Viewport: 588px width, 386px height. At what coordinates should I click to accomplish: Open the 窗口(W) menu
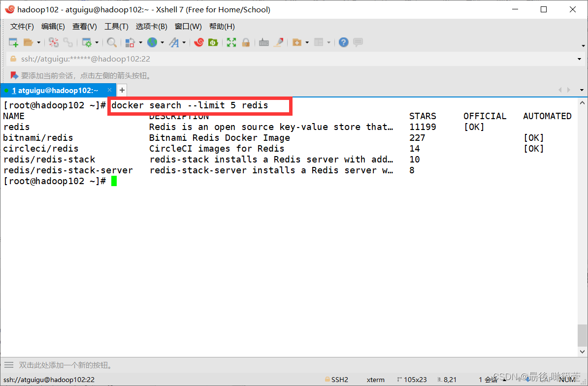coord(188,27)
